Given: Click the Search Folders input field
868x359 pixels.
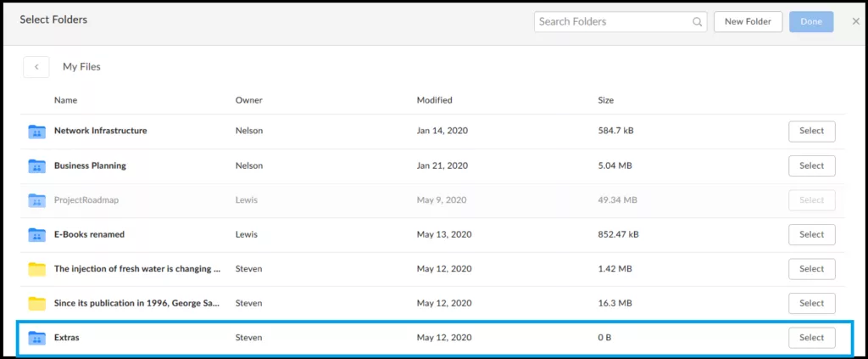Looking at the screenshot, I should 620,21.
